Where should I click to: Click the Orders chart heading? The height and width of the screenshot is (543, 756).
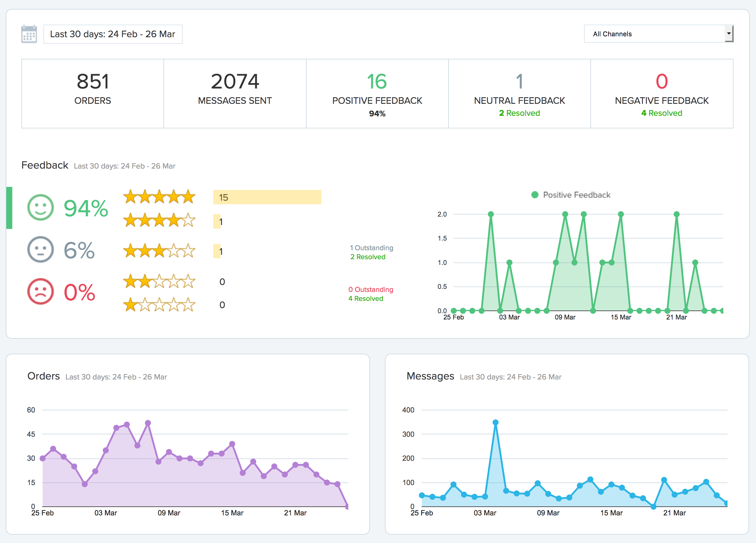[x=44, y=376]
